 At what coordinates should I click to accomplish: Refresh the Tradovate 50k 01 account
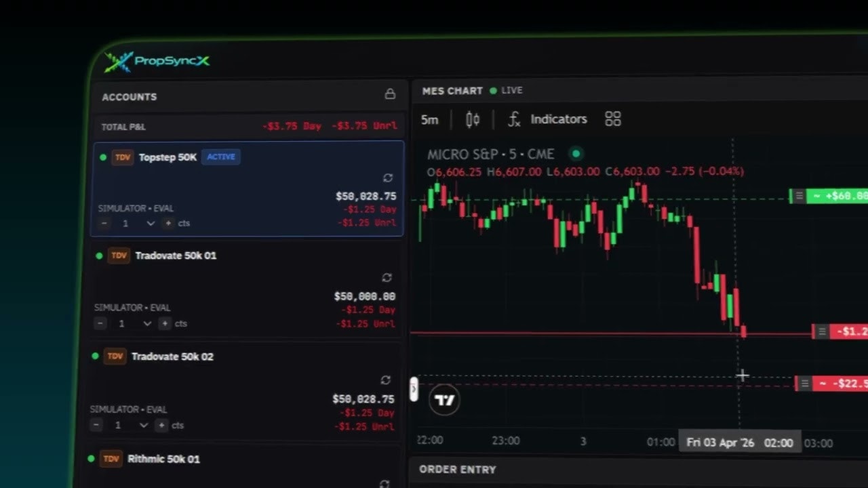[387, 278]
